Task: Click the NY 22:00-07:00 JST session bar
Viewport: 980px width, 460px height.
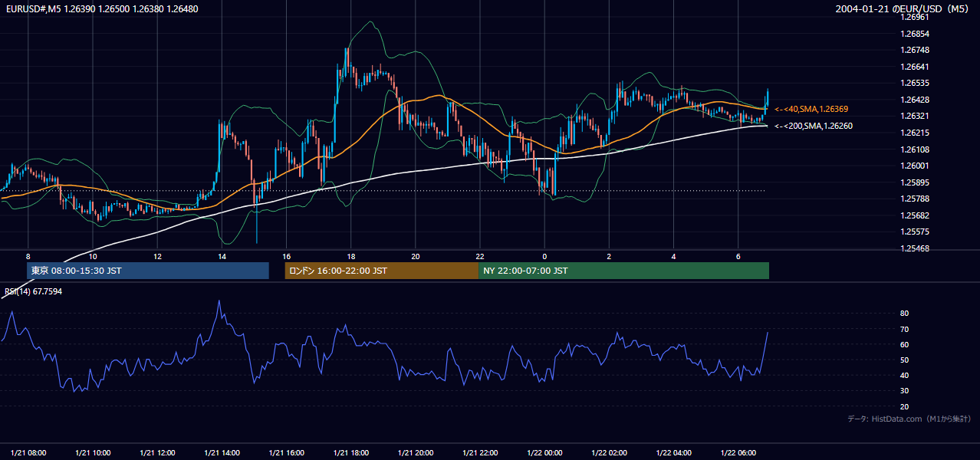Action: coord(623,271)
